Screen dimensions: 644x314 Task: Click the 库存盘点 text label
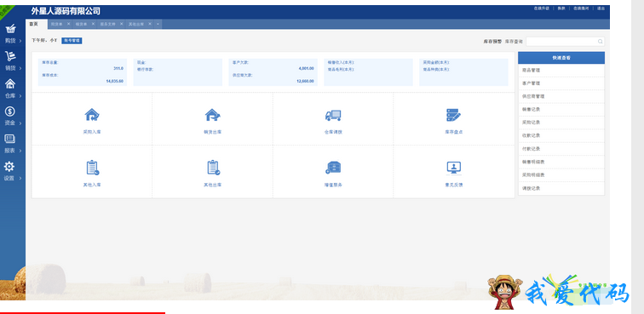(x=454, y=132)
